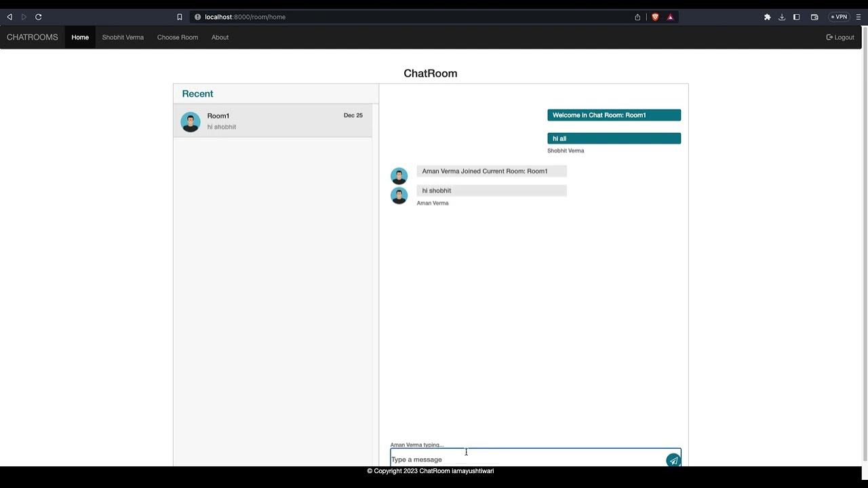Click the VPN button in toolbar
The width and height of the screenshot is (868, 488).
pyautogui.click(x=839, y=17)
